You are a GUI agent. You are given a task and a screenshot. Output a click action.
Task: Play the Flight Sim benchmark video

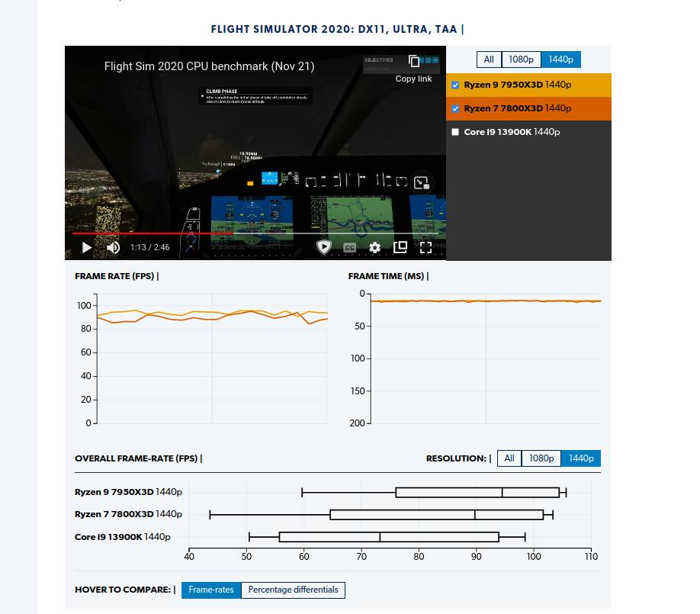pyautogui.click(x=86, y=247)
